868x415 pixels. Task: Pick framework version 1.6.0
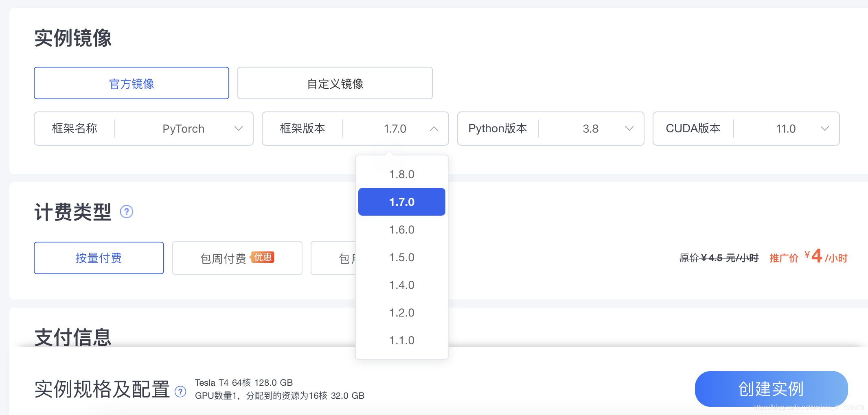tap(402, 229)
